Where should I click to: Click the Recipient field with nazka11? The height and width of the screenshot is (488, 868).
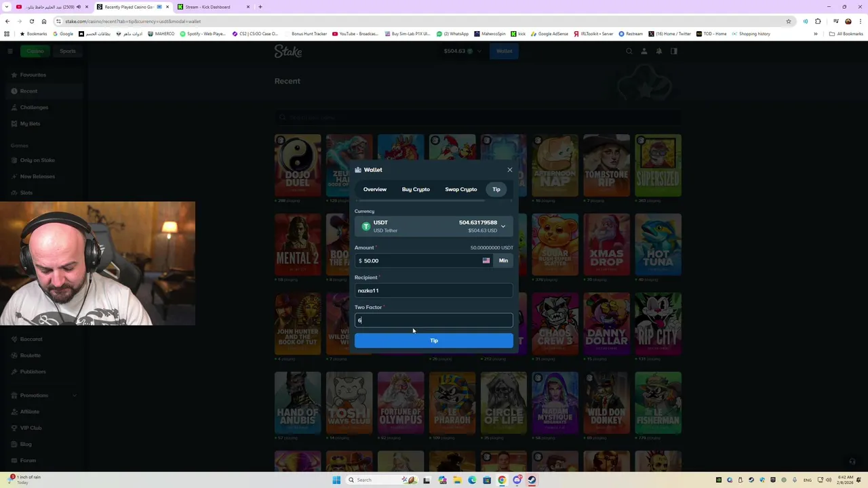(434, 290)
